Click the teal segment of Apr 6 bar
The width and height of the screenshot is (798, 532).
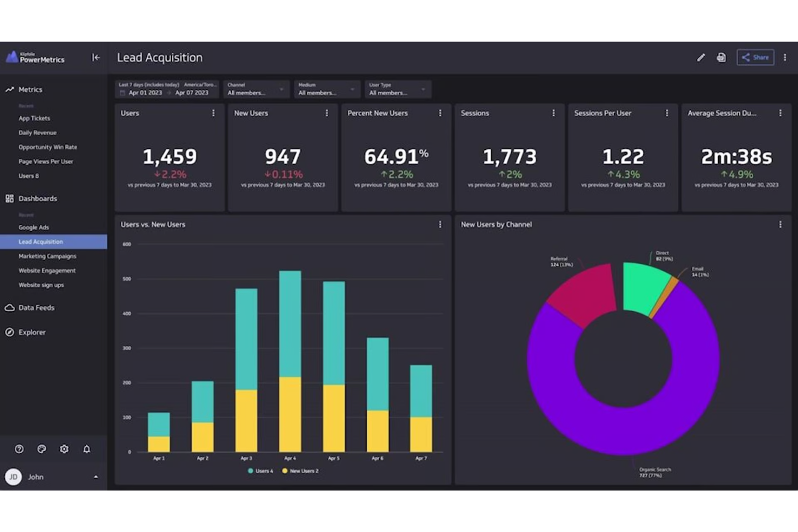377,374
